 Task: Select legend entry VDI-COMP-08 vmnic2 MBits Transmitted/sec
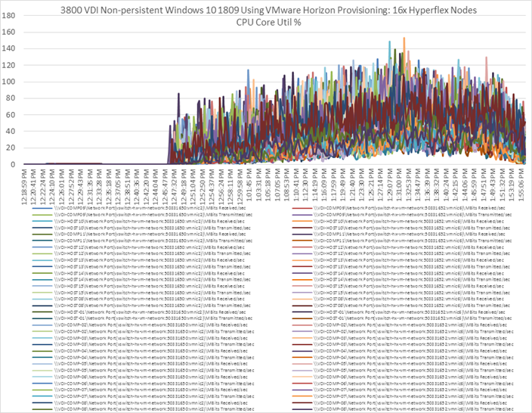pos(144,409)
